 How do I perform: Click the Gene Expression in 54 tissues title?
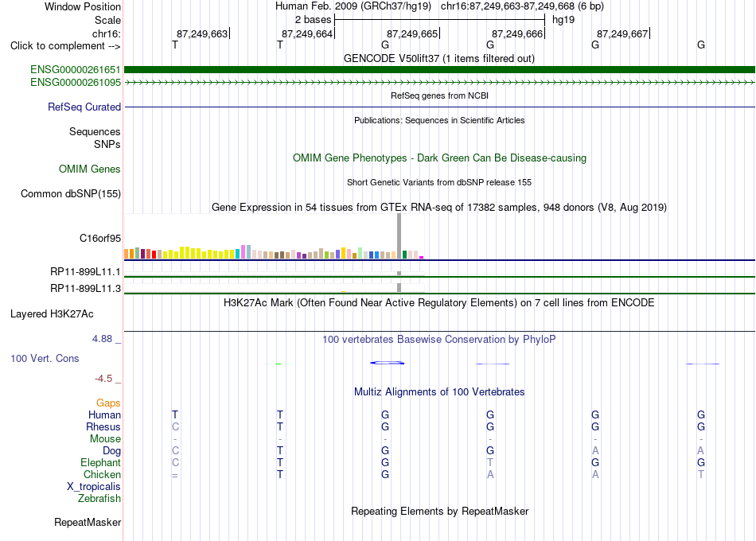(439, 208)
